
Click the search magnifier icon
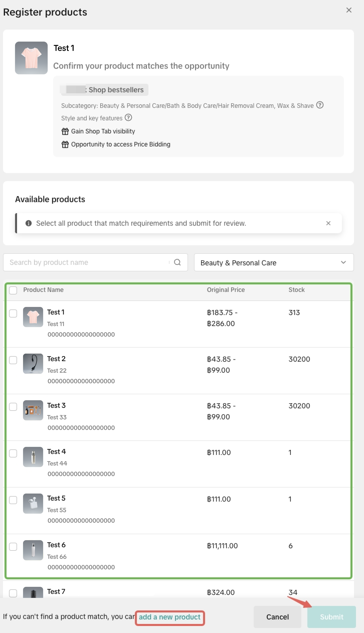point(177,262)
